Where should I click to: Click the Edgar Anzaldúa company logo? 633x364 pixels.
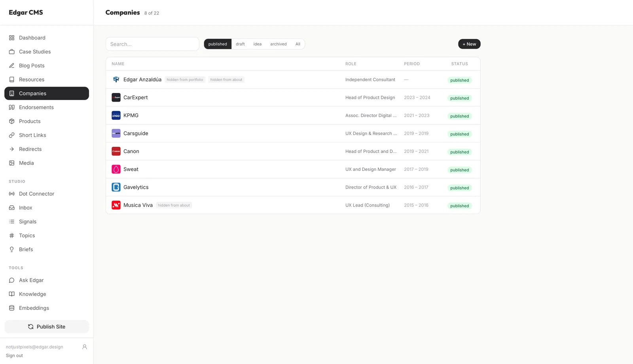pos(116,80)
